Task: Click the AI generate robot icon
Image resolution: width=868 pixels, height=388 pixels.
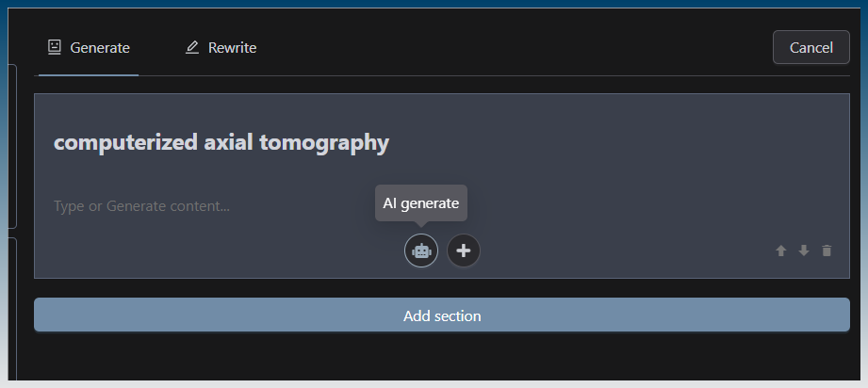Action: [421, 251]
